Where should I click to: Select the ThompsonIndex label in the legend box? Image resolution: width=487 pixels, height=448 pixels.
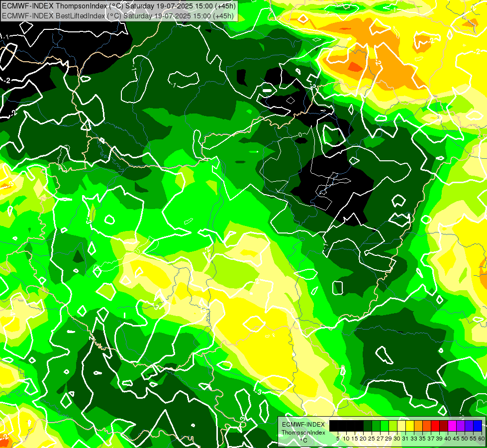(303, 433)
